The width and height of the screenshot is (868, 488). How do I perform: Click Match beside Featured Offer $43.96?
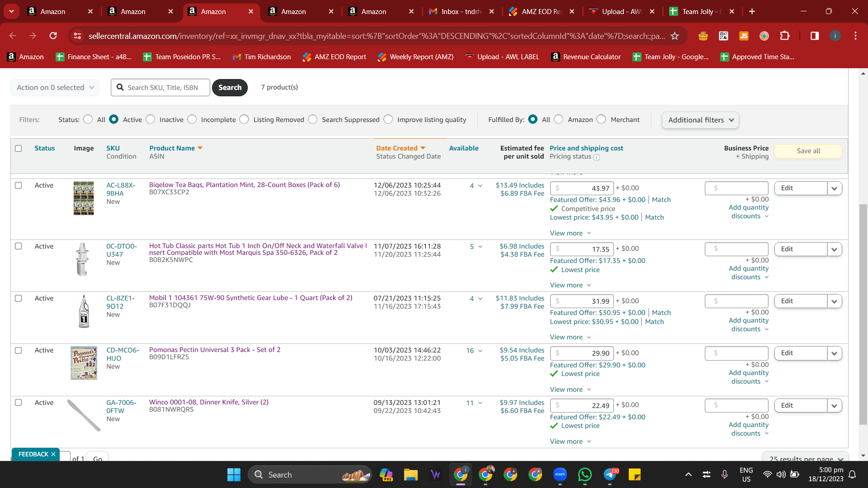tap(661, 200)
